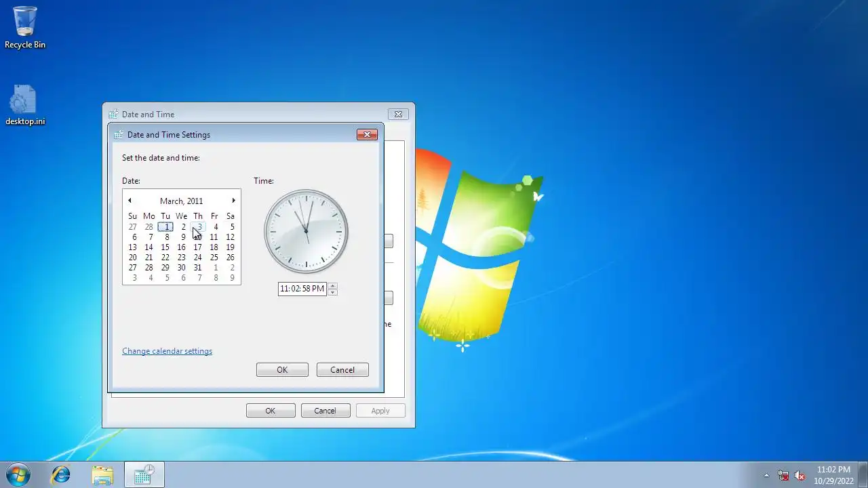This screenshot has width=868, height=488.
Task: Open Change calendar settings link
Action: pyautogui.click(x=167, y=351)
